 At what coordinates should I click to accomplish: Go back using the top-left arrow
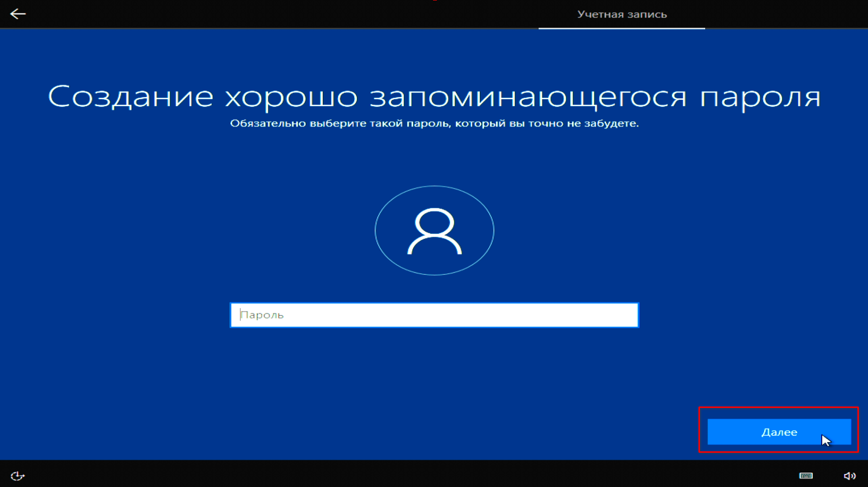coord(18,14)
